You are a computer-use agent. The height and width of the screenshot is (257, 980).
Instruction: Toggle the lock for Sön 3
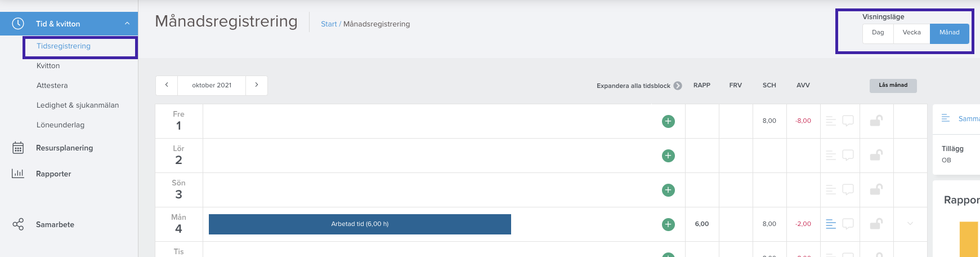pyautogui.click(x=876, y=189)
